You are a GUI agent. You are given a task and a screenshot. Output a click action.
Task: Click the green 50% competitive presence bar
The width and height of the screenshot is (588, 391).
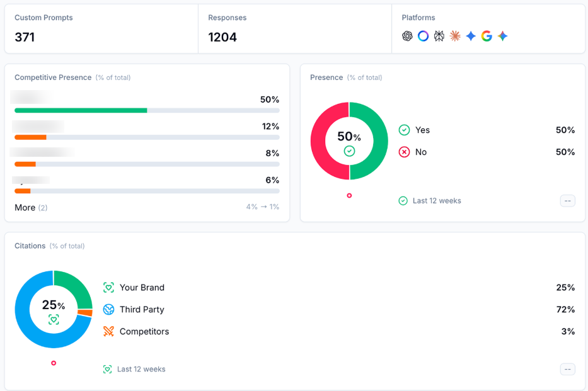pos(81,110)
